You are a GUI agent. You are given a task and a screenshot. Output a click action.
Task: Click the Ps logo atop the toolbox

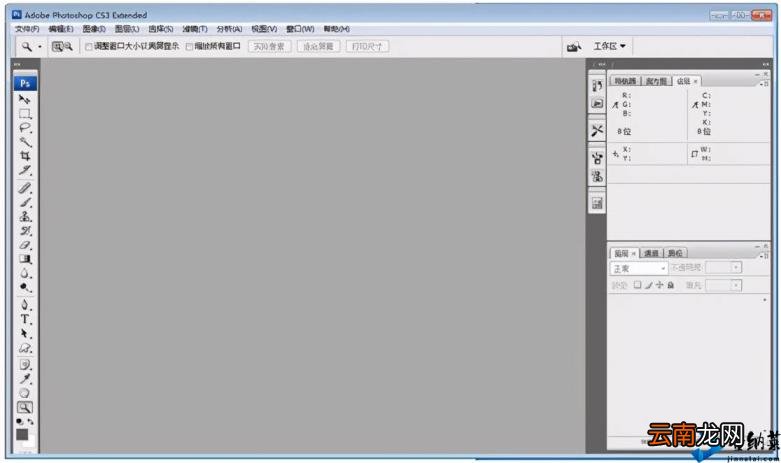coord(25,83)
